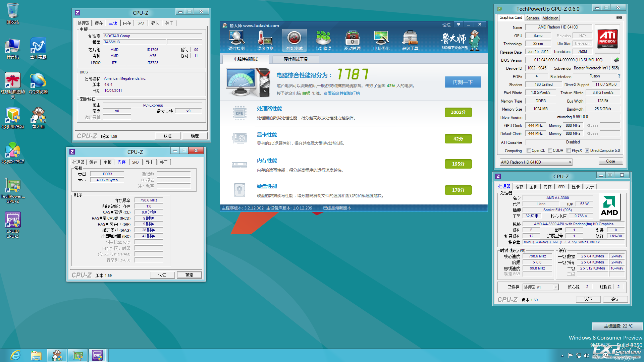Open the 驱动管理 driver manager
Viewport: 644px width, 362px height.
point(353,40)
